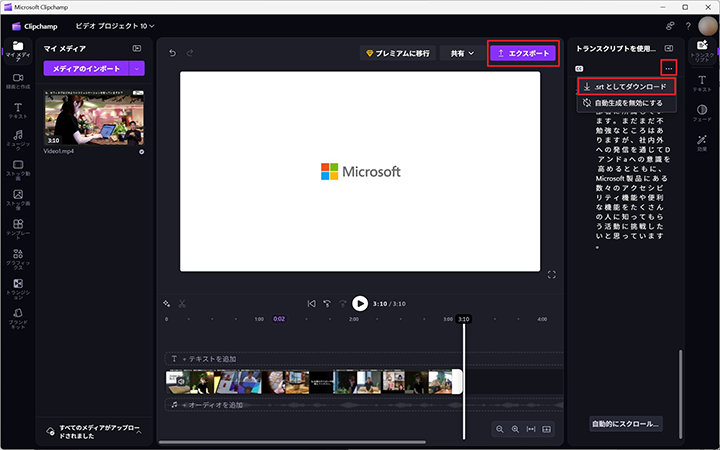Zoom out the timeline
Viewport: 720px width, 450px height.
pyautogui.click(x=500, y=429)
